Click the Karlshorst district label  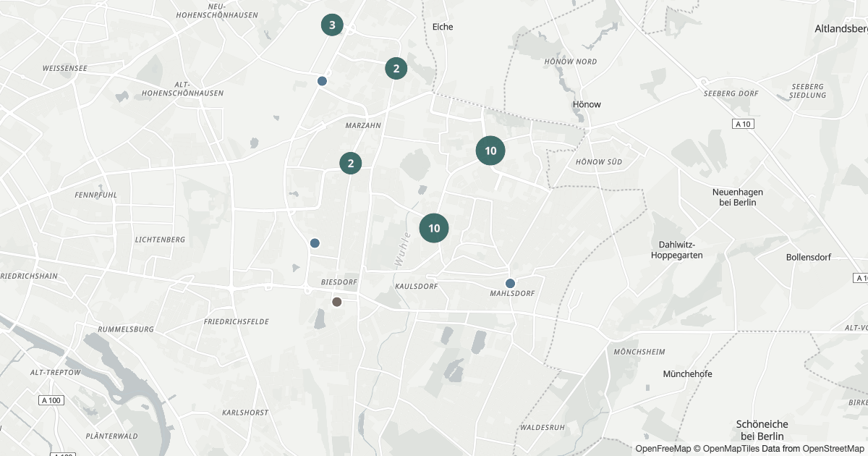245,413
